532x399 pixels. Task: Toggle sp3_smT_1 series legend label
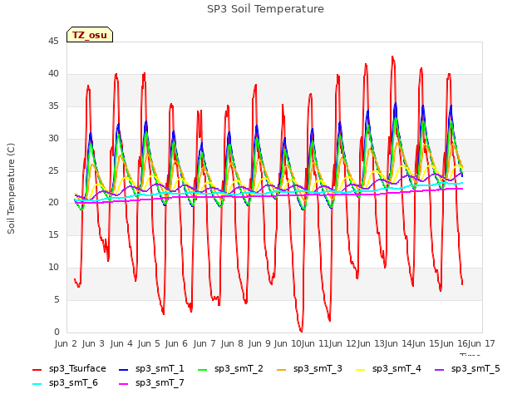pos(160,369)
